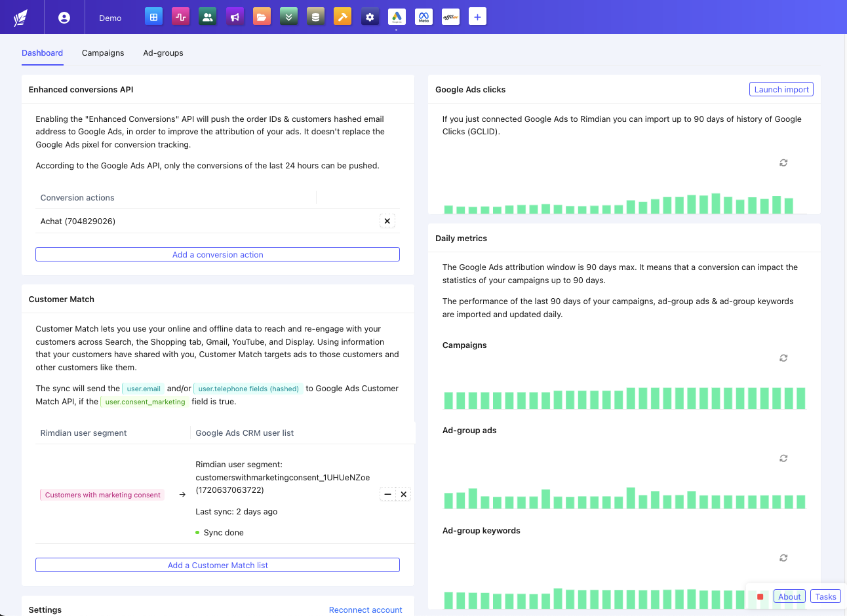
Task: Open the Meta app
Action: point(423,17)
